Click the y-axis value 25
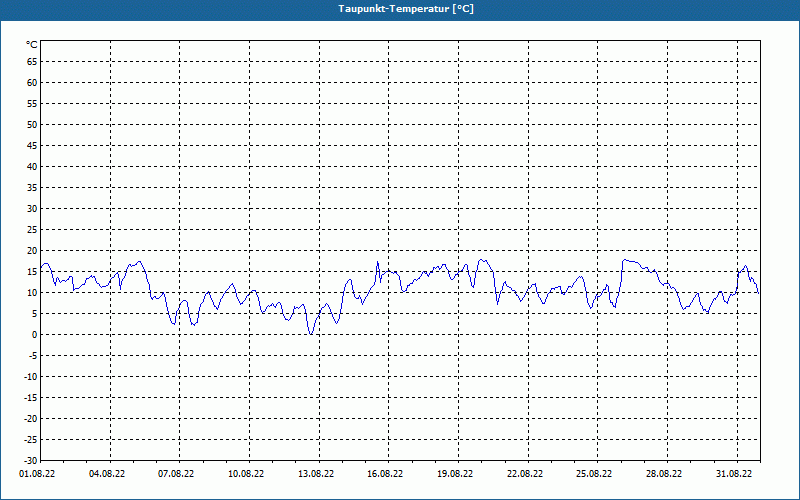Image resolution: width=800 pixels, height=500 pixels. point(32,230)
